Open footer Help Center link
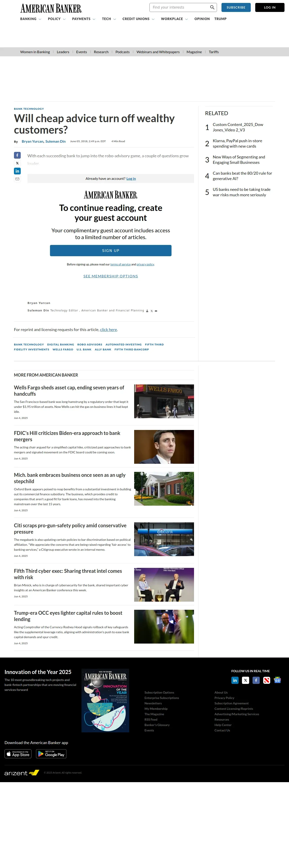This screenshot has height=868, width=289. pyautogui.click(x=223, y=725)
